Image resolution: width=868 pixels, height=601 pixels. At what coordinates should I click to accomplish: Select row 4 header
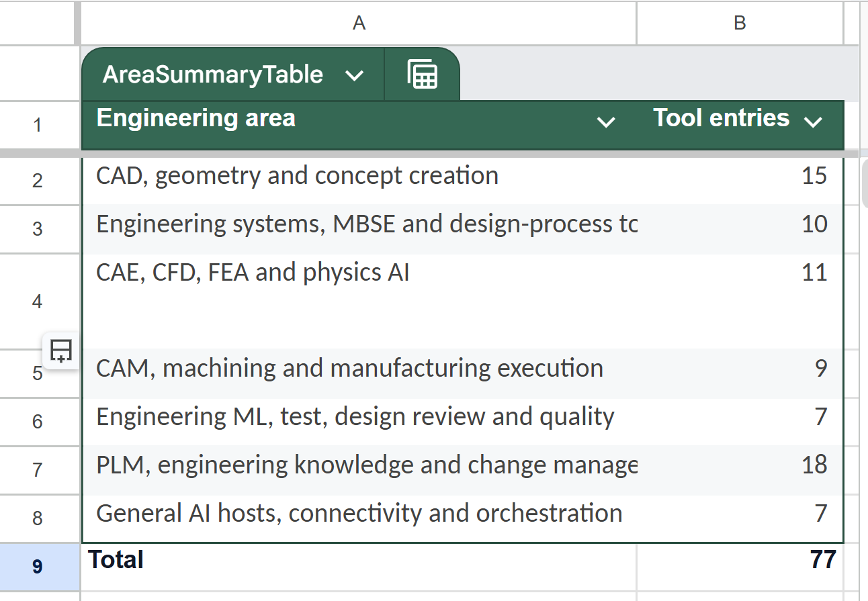pos(37,302)
